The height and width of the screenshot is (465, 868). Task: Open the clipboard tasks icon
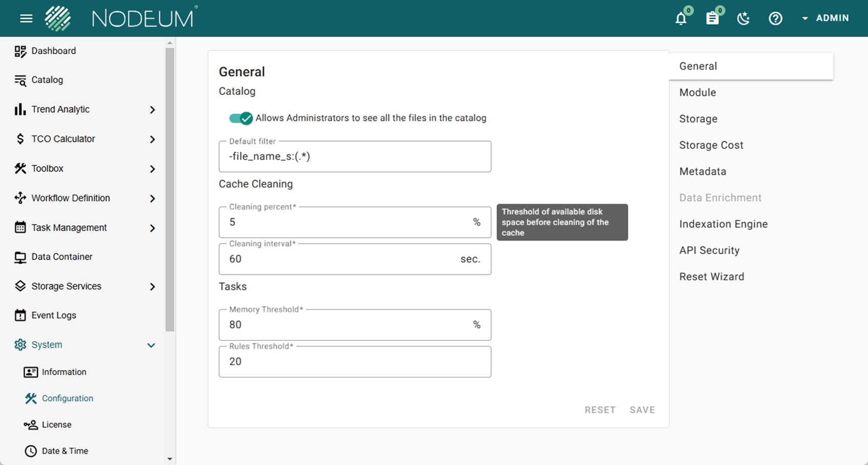(x=712, y=19)
